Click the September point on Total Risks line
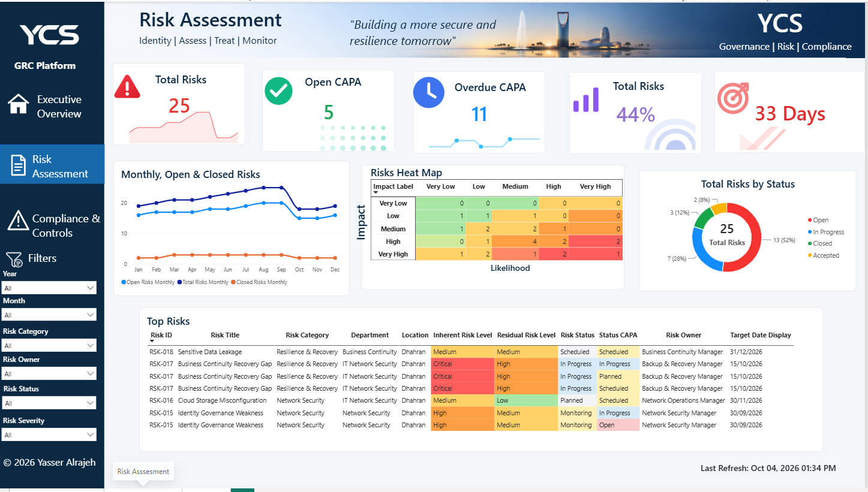 coord(282,188)
